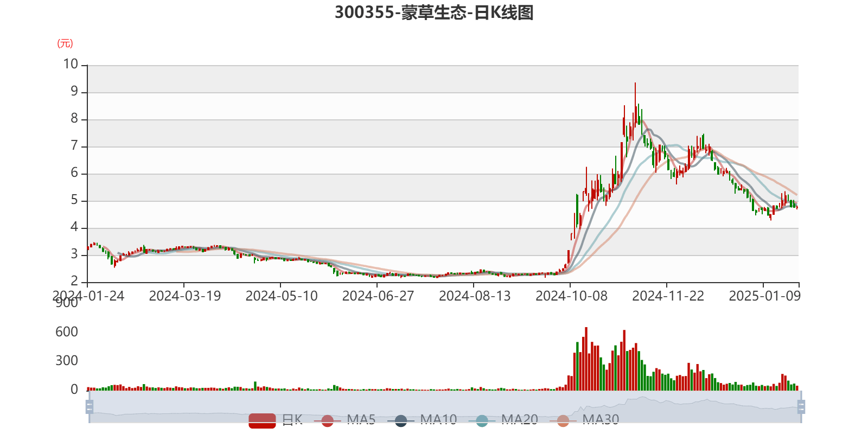Click the 2025-01-09 date axis label

[763, 296]
